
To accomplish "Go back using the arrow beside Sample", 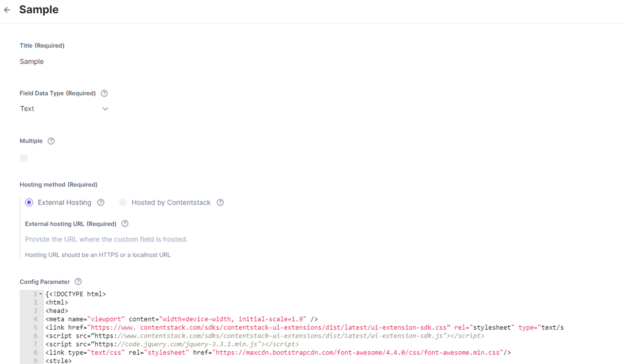I will 7,10.
